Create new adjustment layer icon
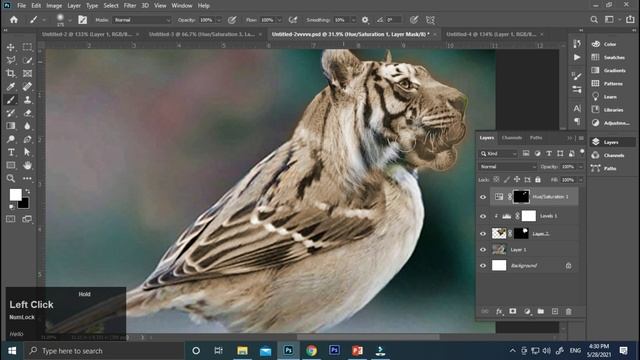Image resolution: width=640 pixels, height=360 pixels. (x=527, y=311)
